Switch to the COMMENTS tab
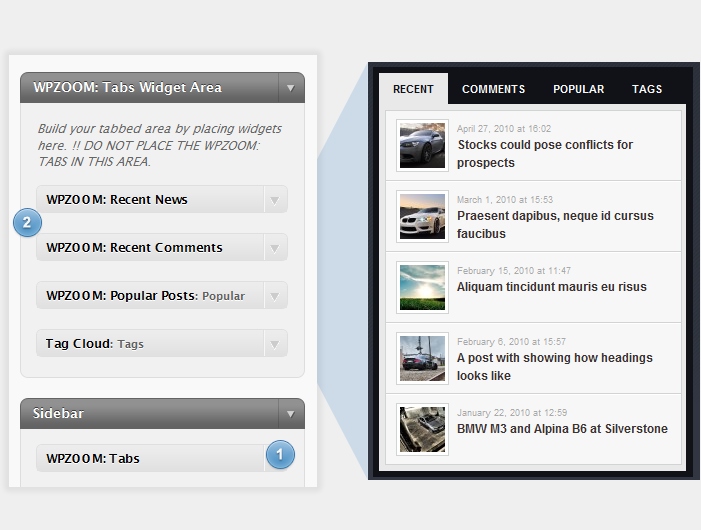 [x=494, y=89]
